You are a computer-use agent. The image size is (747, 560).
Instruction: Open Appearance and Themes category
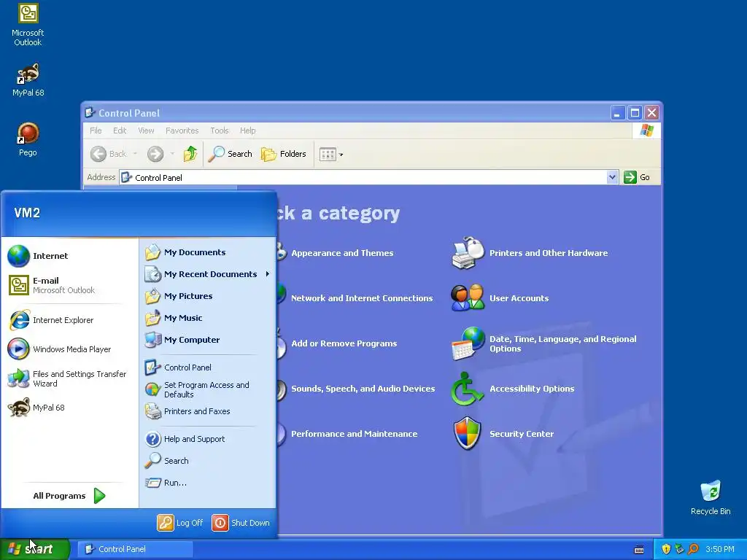click(342, 253)
